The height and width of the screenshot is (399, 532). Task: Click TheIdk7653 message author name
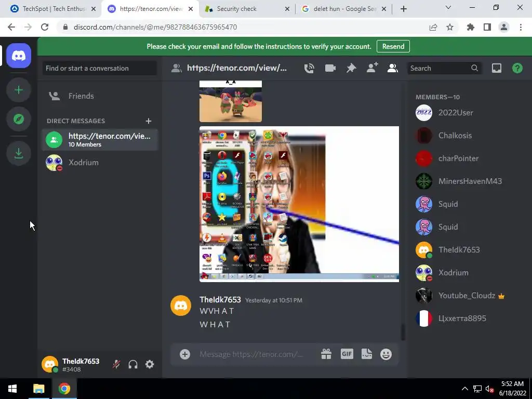point(220,300)
